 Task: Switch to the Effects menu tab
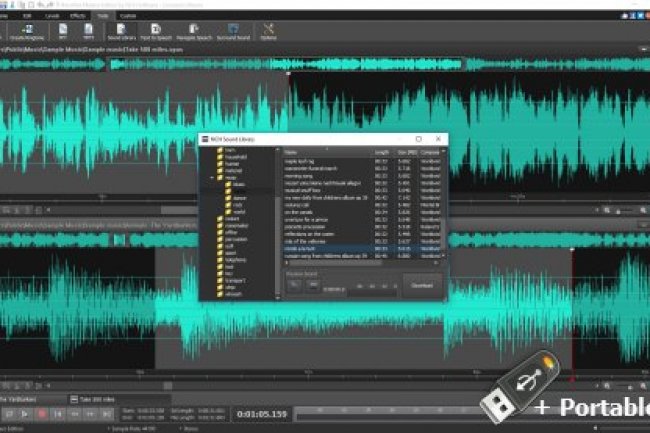(78, 16)
